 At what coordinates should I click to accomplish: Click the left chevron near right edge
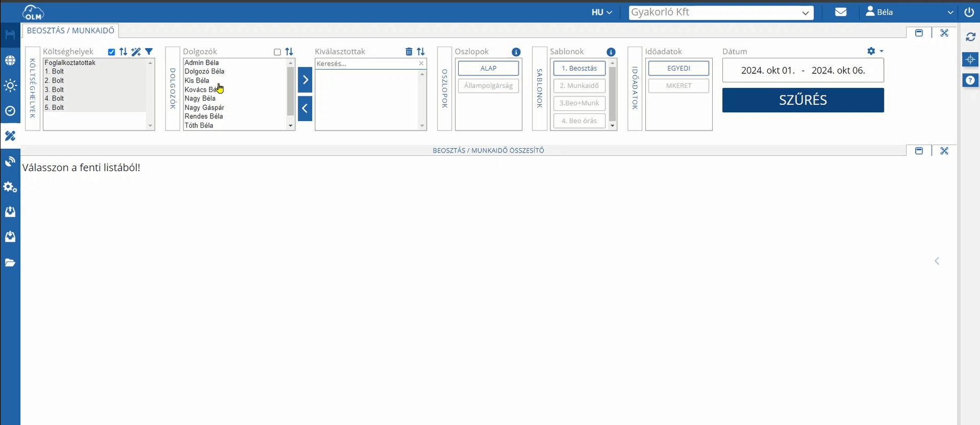coord(937,261)
